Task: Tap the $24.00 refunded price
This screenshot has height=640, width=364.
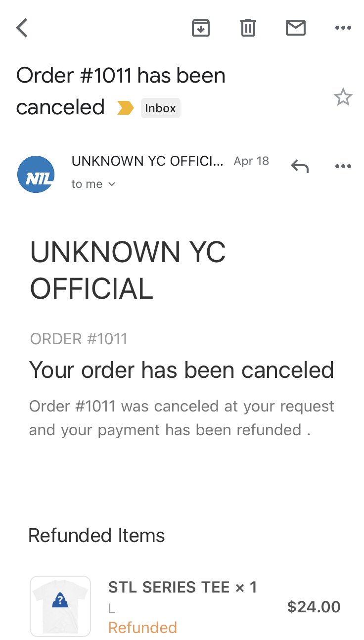Action: point(314,607)
